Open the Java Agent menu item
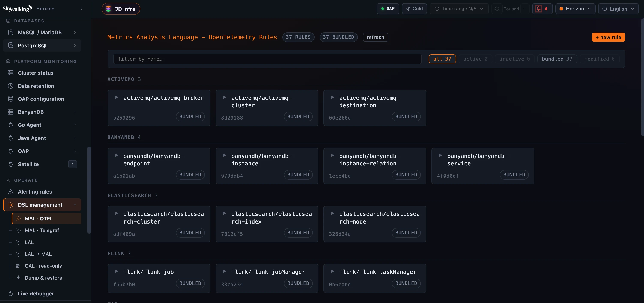Viewport: 644px width, 303px height. point(42,138)
